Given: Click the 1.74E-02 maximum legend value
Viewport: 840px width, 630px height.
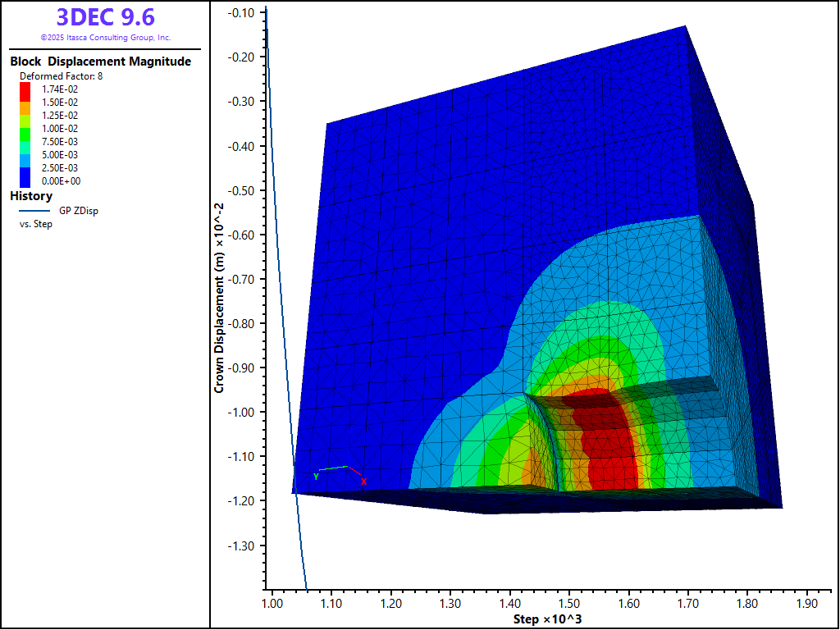Looking at the screenshot, I should pyautogui.click(x=62, y=89).
